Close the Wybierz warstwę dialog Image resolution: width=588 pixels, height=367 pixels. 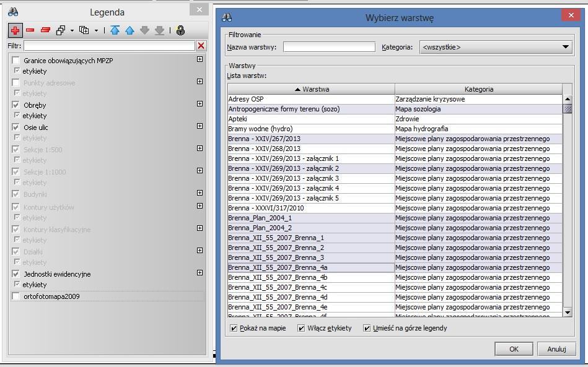pos(571,15)
